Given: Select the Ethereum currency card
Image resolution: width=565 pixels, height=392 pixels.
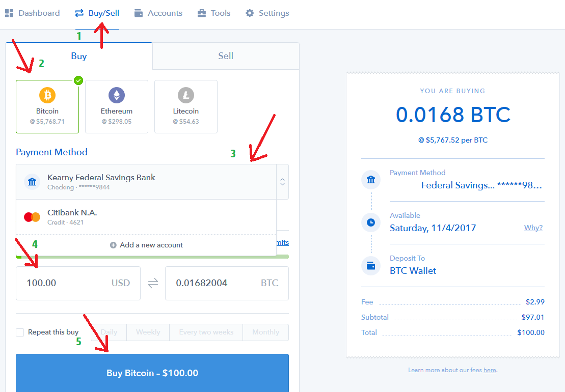Looking at the screenshot, I should click(x=116, y=106).
